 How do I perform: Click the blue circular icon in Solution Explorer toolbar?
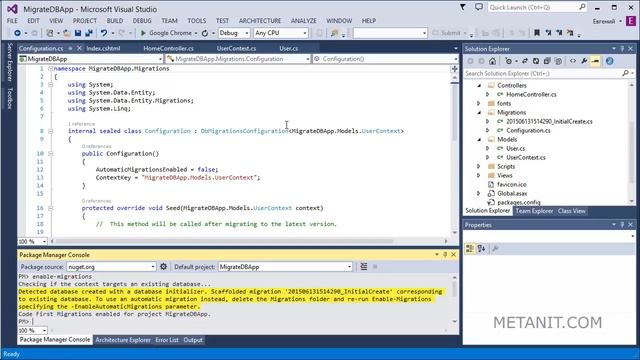point(610,61)
